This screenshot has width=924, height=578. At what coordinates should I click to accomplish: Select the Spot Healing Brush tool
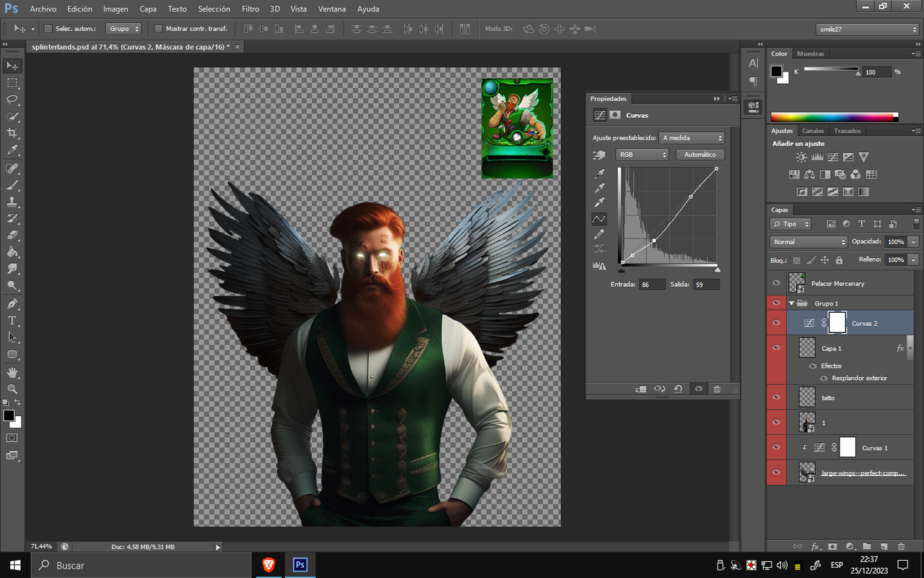pyautogui.click(x=12, y=168)
